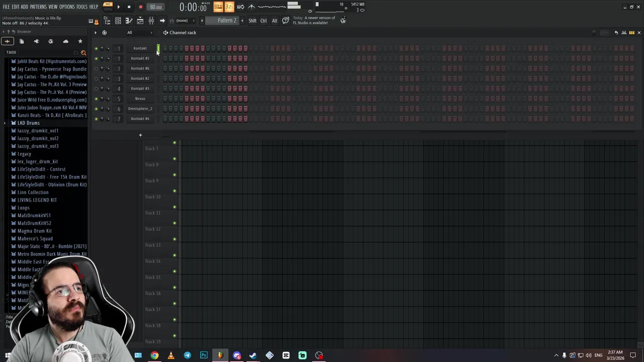
Task: Mute the Omnisphere_2 channel LED
Action: coord(96,109)
